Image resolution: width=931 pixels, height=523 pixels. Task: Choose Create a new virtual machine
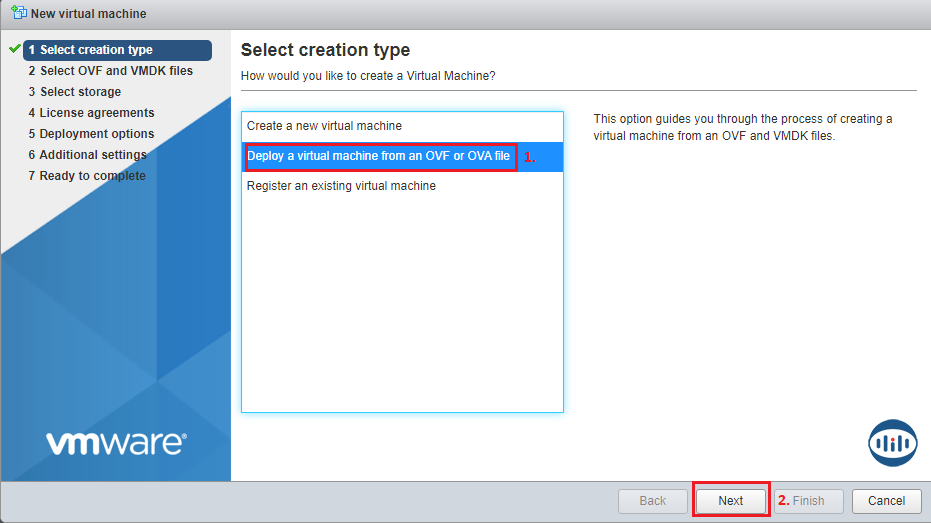click(x=324, y=126)
